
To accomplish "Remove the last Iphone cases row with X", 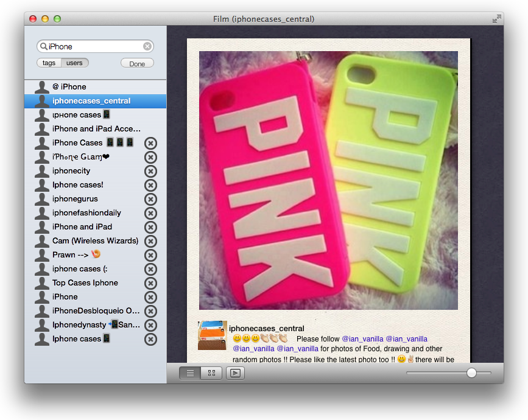I will pyautogui.click(x=150, y=339).
